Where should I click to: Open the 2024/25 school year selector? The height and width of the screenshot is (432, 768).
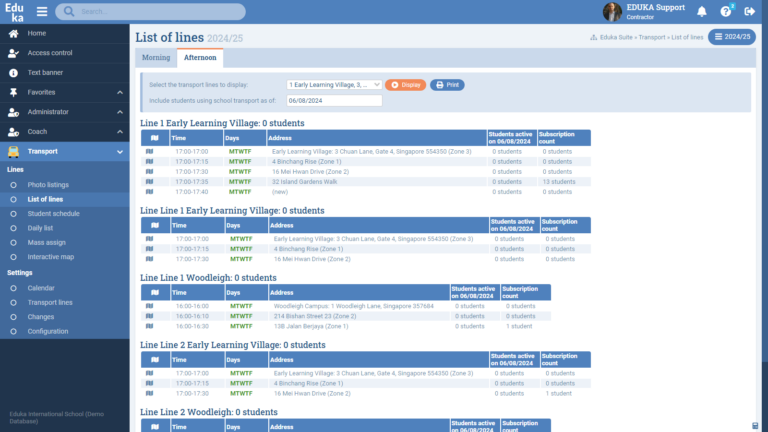tap(732, 37)
